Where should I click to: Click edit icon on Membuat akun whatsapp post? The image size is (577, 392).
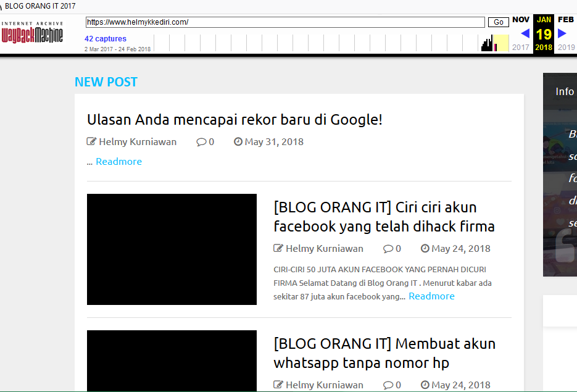(x=278, y=385)
